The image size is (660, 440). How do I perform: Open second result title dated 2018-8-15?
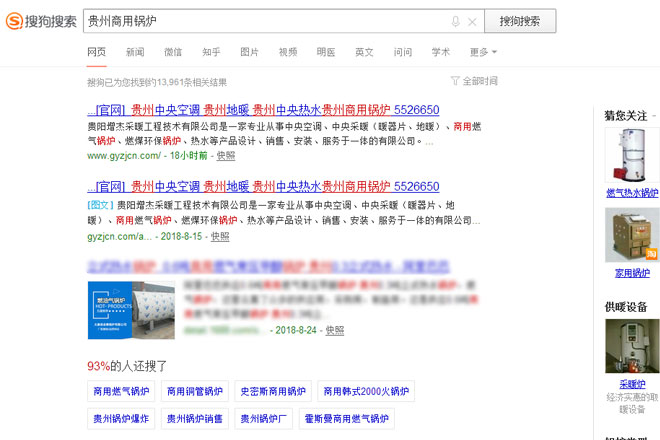pos(263,187)
